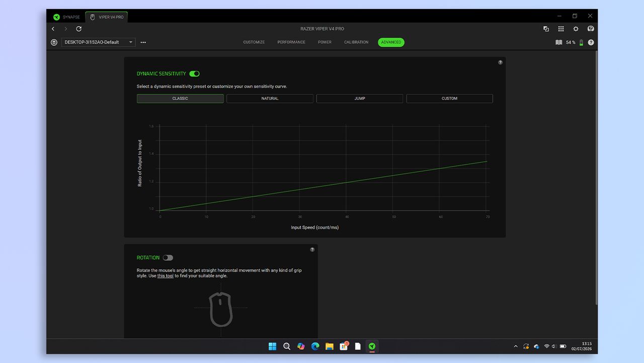Enable the Rotation toggle
This screenshot has width=644, height=363.
[168, 258]
